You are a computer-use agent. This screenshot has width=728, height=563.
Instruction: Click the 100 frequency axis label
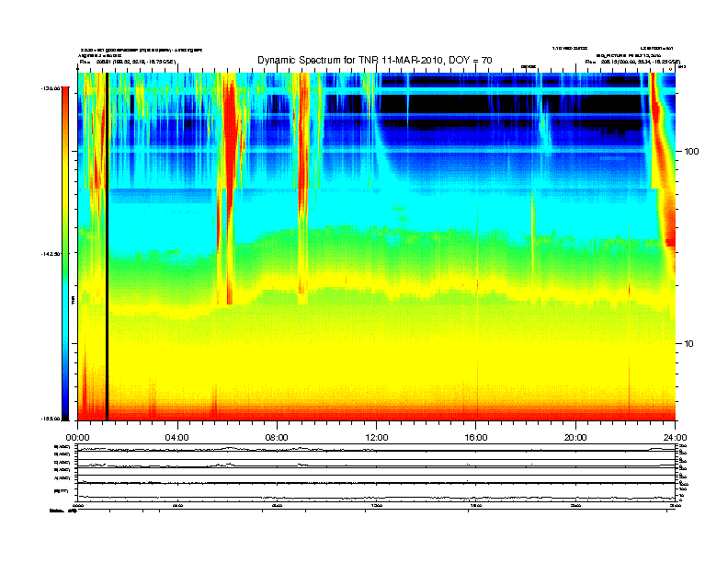click(692, 152)
